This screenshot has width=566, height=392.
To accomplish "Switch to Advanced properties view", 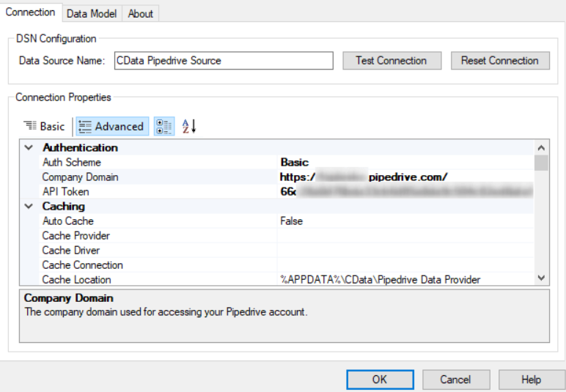I will click(112, 126).
